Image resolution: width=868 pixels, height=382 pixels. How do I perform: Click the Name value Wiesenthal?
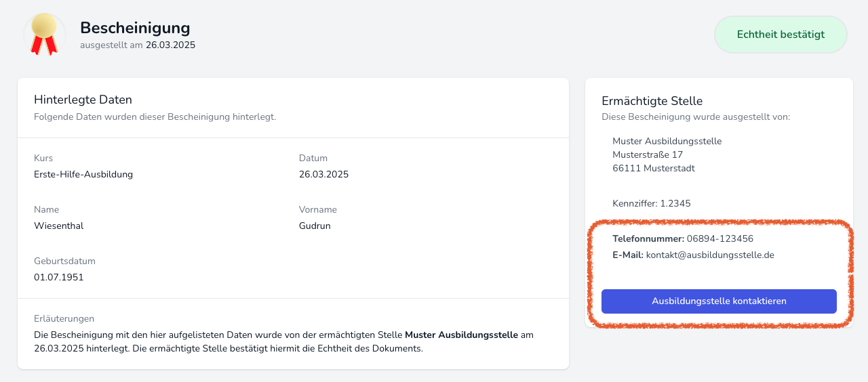coord(58,226)
